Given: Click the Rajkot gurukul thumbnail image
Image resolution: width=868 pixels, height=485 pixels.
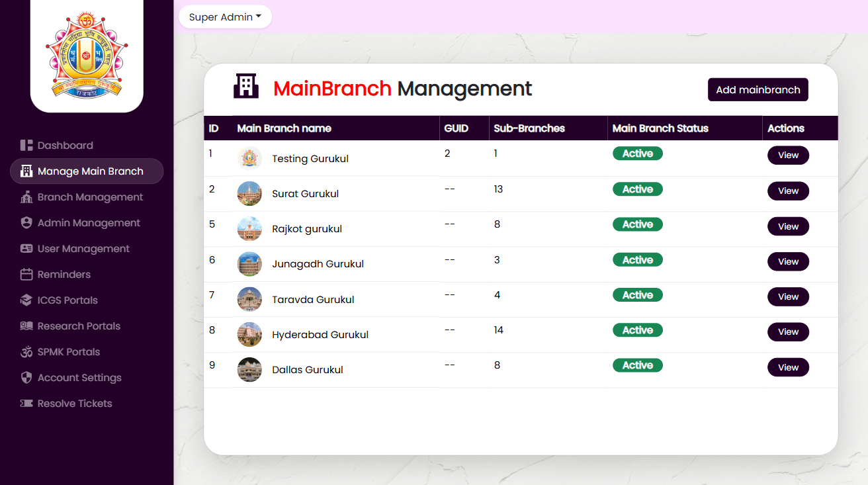Looking at the screenshot, I should coord(249,229).
